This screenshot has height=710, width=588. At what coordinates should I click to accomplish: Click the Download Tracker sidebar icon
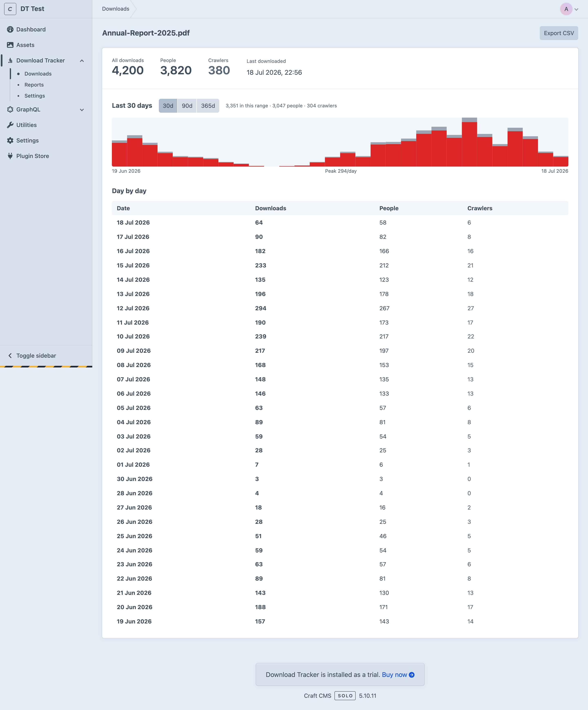click(x=10, y=60)
